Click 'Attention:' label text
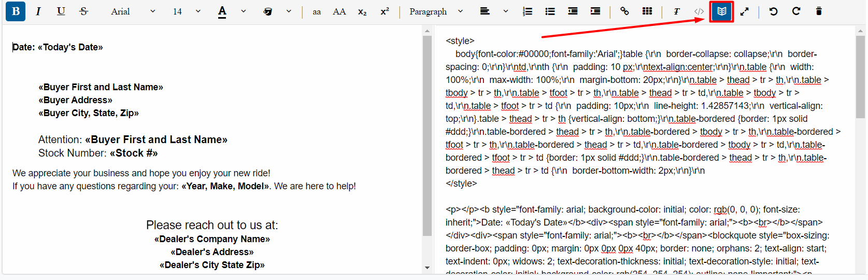868x280 pixels. 60,139
